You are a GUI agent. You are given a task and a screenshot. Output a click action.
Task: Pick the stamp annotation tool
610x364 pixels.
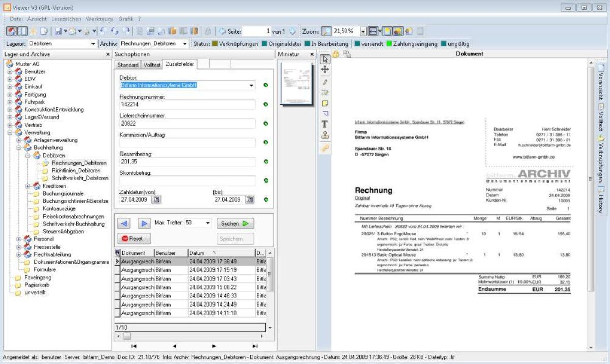pos(325,135)
